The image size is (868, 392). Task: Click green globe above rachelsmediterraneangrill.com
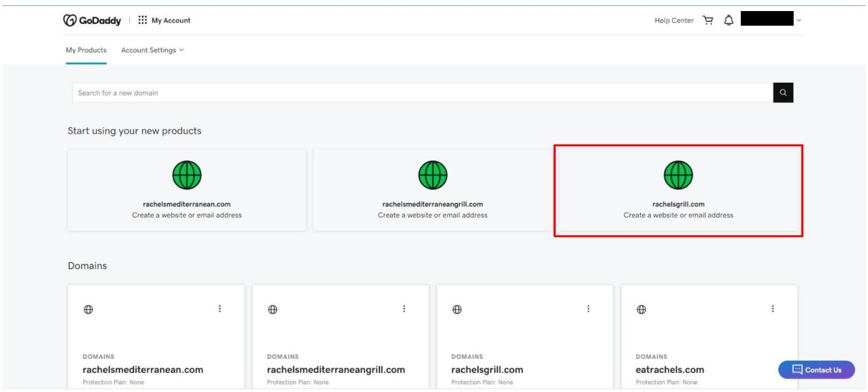pyautogui.click(x=433, y=175)
